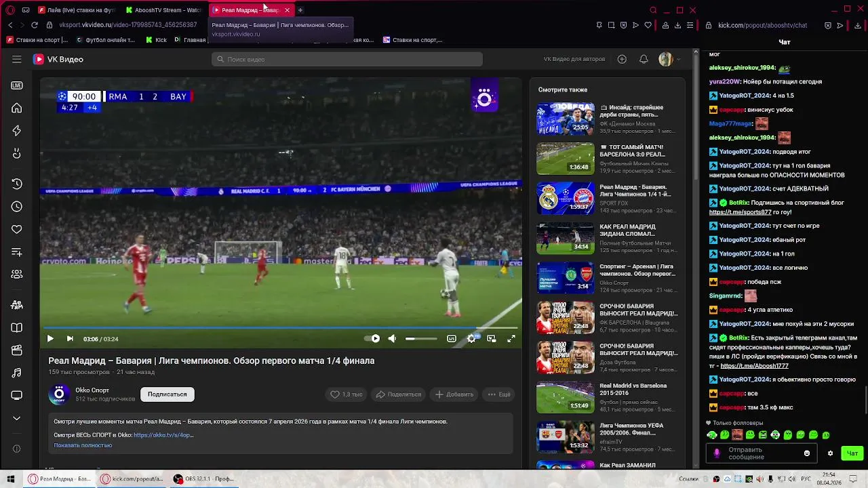Open player settings gear
Image resolution: width=868 pixels, height=488 pixels.
click(x=472, y=338)
